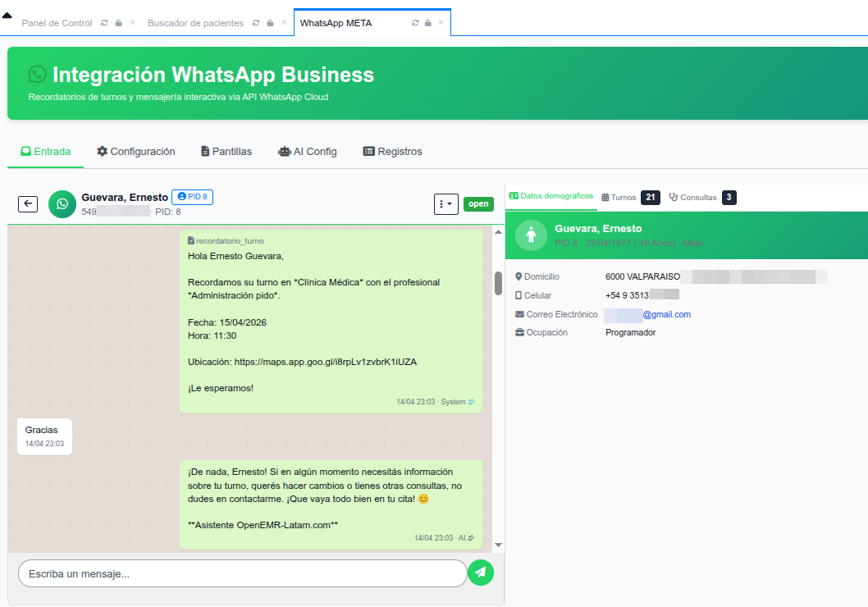Open the AI Config tab
Viewport: 868px width, 607px height.
click(x=307, y=152)
